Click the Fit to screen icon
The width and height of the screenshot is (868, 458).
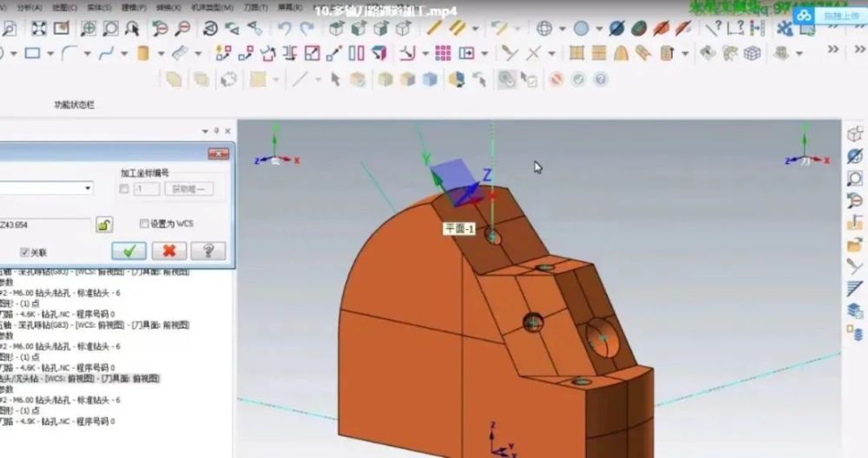(38, 29)
